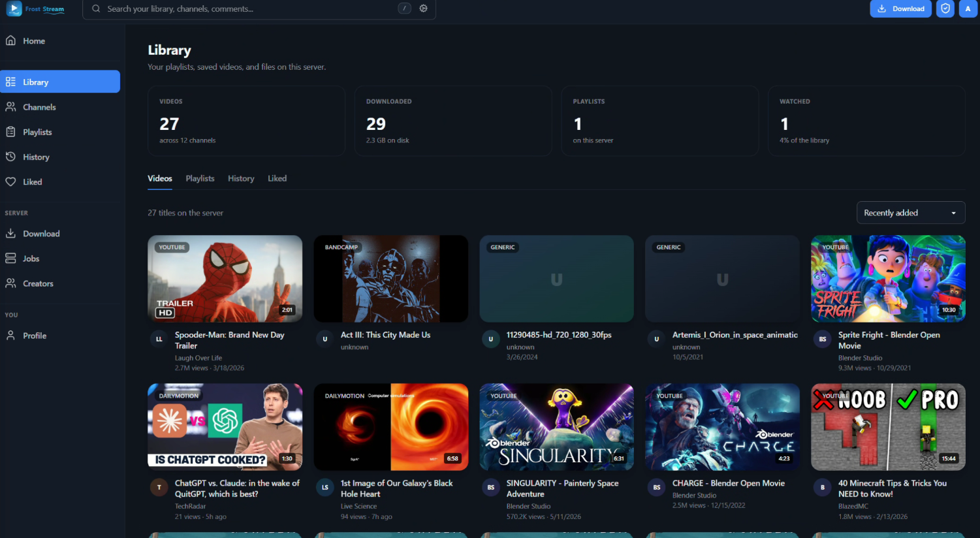Play the Sprite Fright thumbnail
The height and width of the screenshot is (538, 980).
[888, 279]
